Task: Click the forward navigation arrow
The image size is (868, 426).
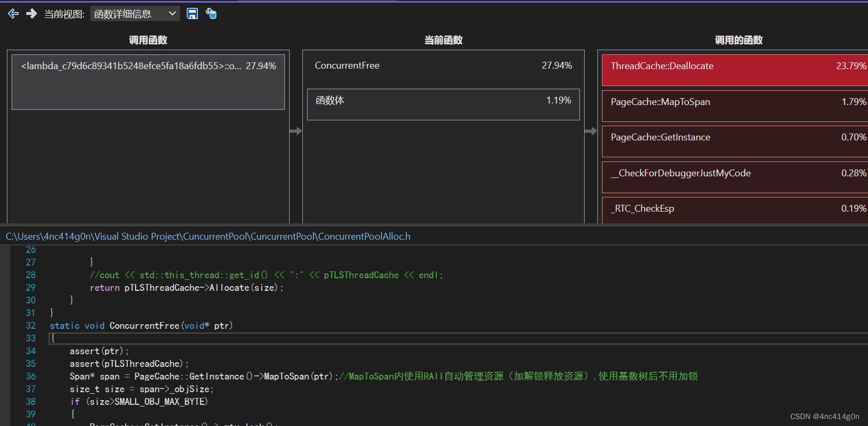Action: [32, 14]
